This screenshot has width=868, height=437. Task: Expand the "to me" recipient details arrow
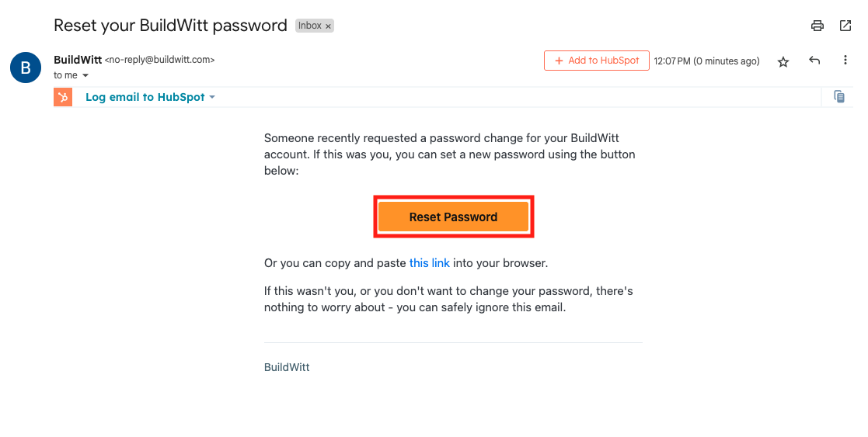click(x=85, y=76)
